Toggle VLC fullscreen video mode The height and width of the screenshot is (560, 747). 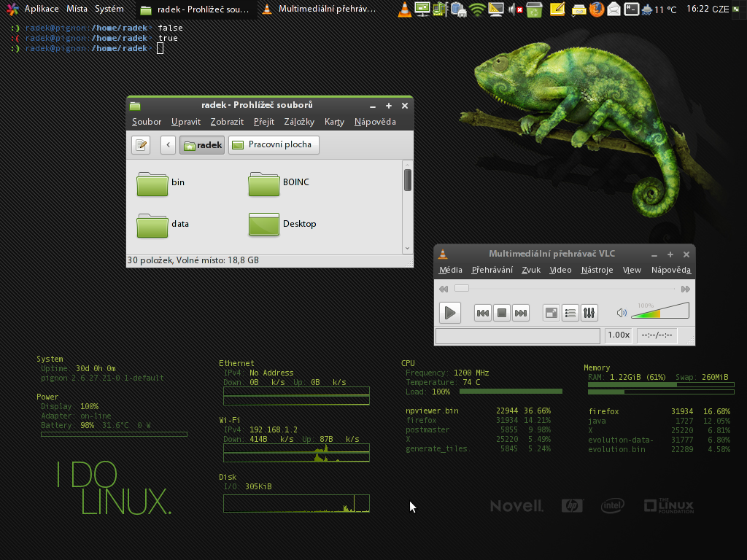tap(551, 313)
